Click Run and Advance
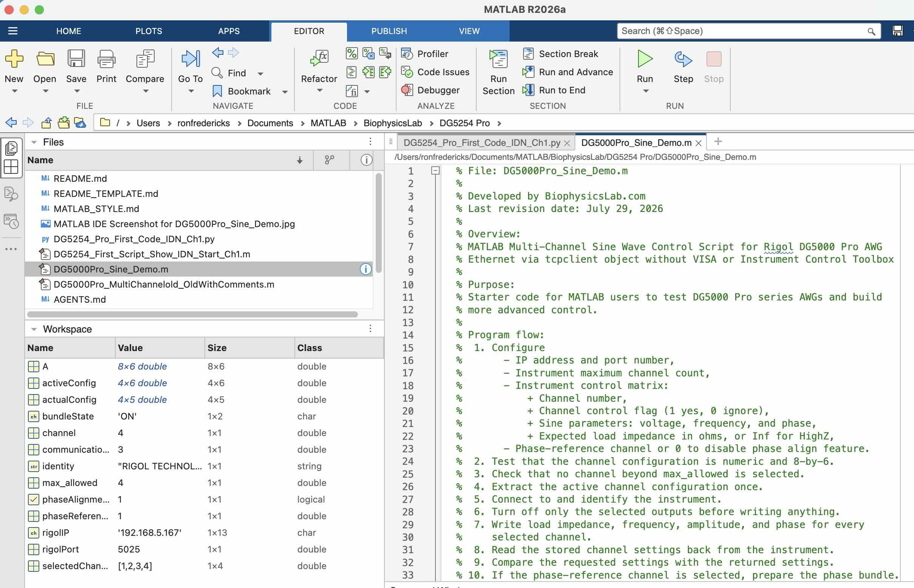Screen dimensions: 914x588 click(568, 72)
